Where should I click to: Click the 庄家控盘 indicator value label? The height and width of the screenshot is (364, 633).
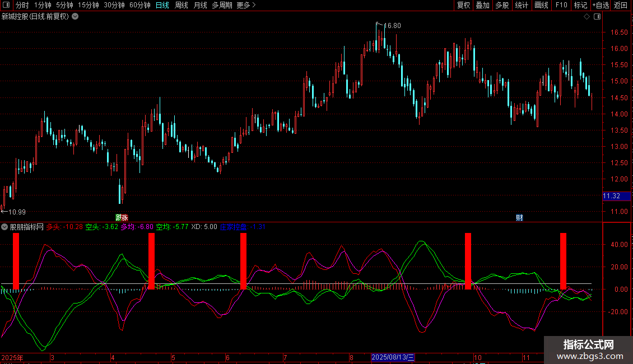243,227
